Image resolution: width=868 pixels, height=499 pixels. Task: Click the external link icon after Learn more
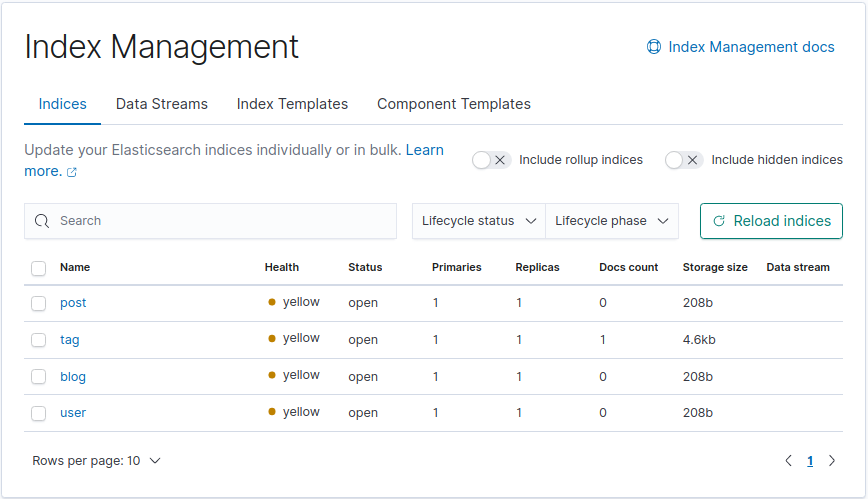pos(72,172)
